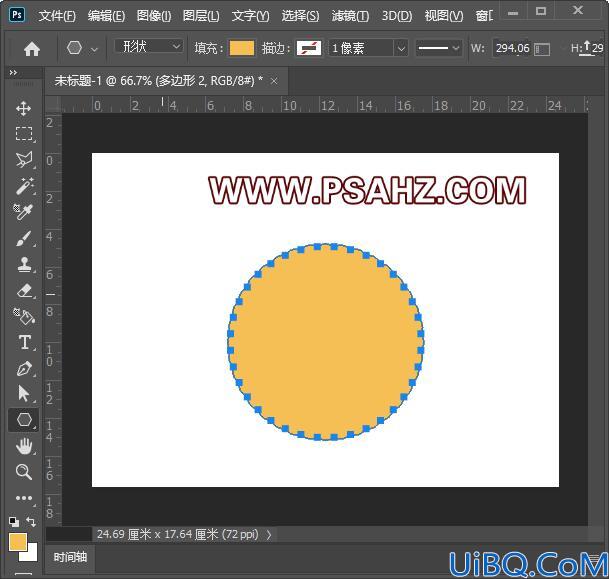Screen dimensions: 609x579
Task: Open the 视图(V) menu
Action: tap(444, 16)
